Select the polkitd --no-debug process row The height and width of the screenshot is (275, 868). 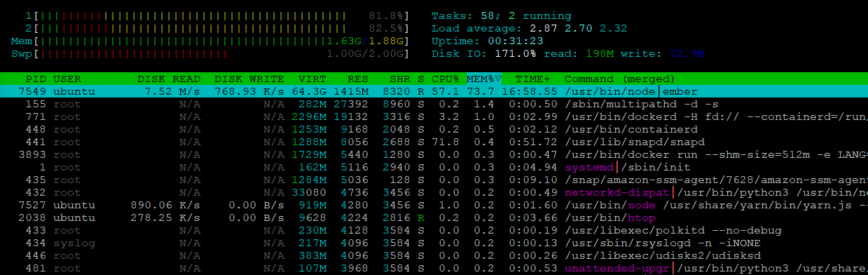(x=434, y=230)
